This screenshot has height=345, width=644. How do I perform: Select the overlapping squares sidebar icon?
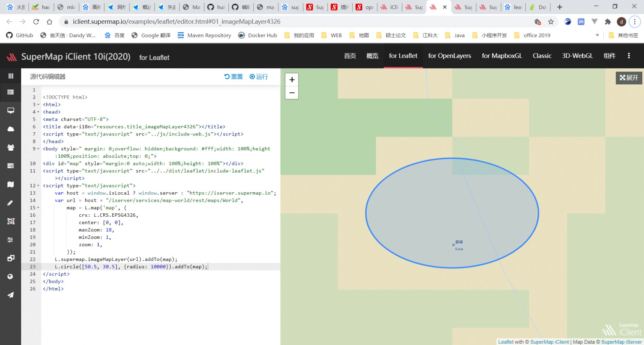(11, 258)
